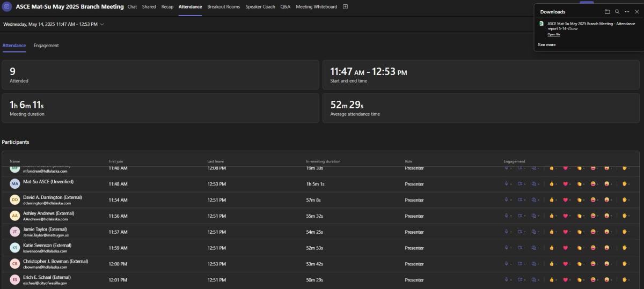Screen dimensions: 644x289
Task: Open the Chat tab
Action: click(x=132, y=7)
